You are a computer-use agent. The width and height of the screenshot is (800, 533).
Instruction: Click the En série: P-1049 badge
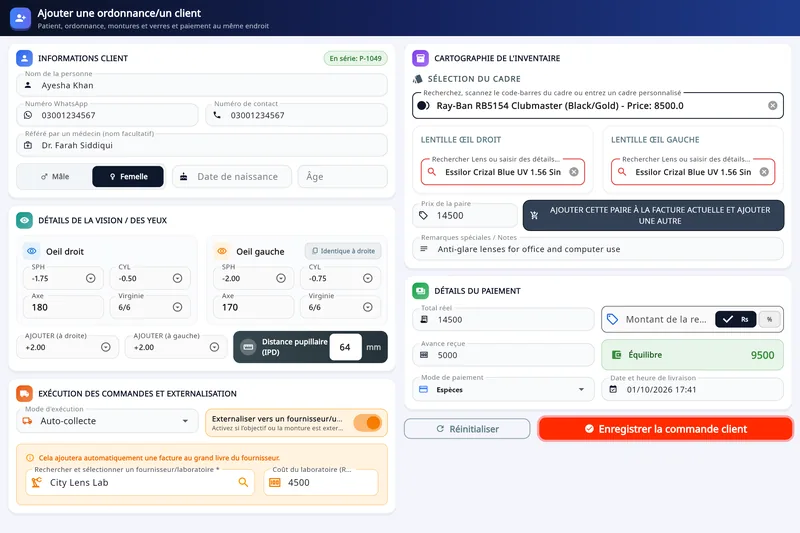coord(356,58)
